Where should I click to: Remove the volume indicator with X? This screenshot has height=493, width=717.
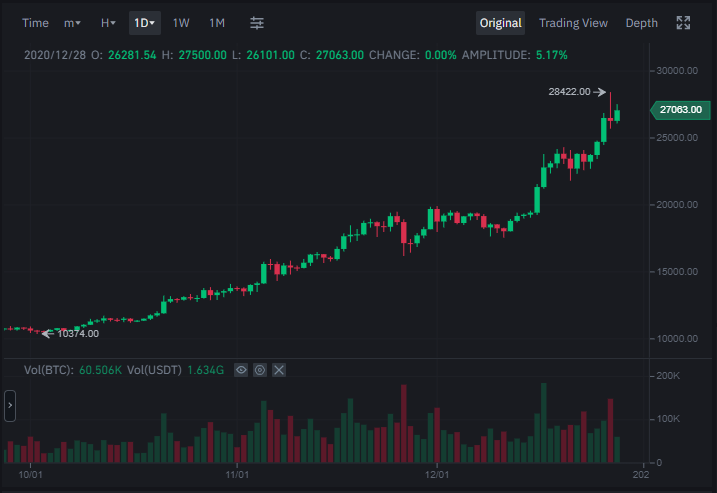click(x=279, y=370)
